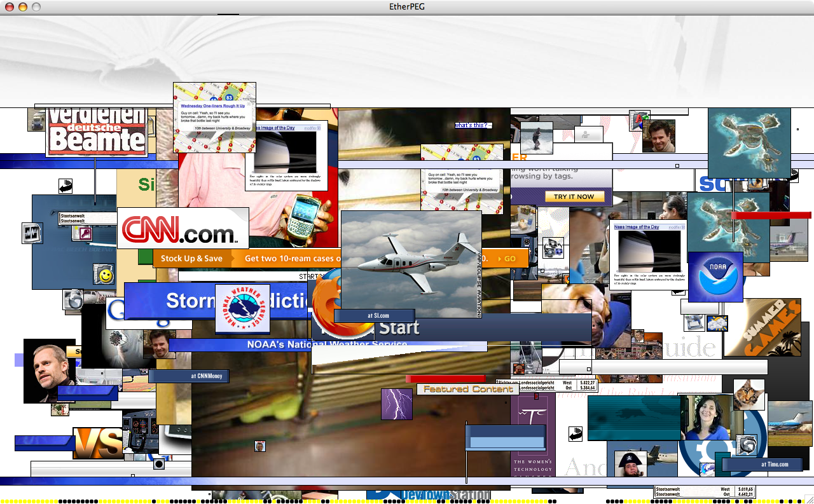Screen dimensions: 814x504
Task: Click the "Devtown Station" text
Action: (445, 495)
